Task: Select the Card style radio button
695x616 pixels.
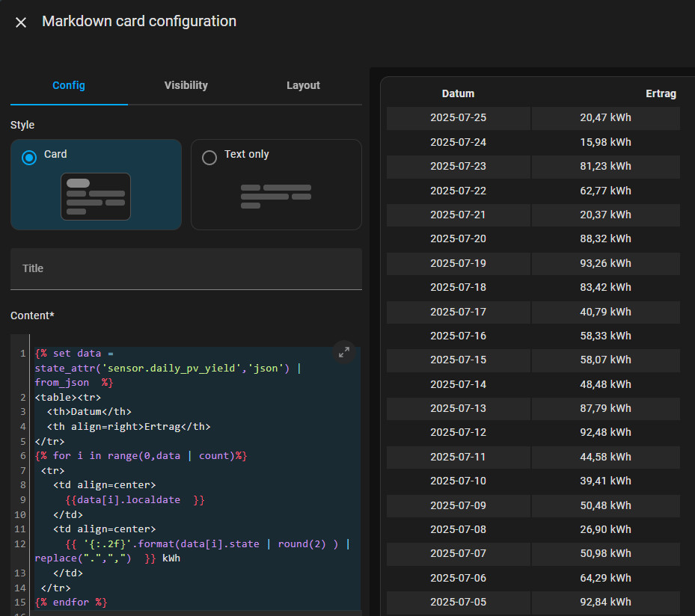Action: coord(29,157)
